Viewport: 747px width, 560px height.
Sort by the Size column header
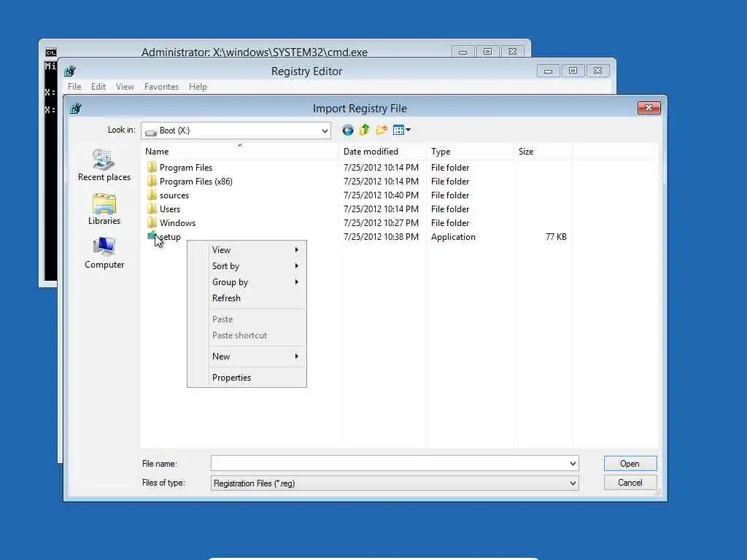point(543,152)
